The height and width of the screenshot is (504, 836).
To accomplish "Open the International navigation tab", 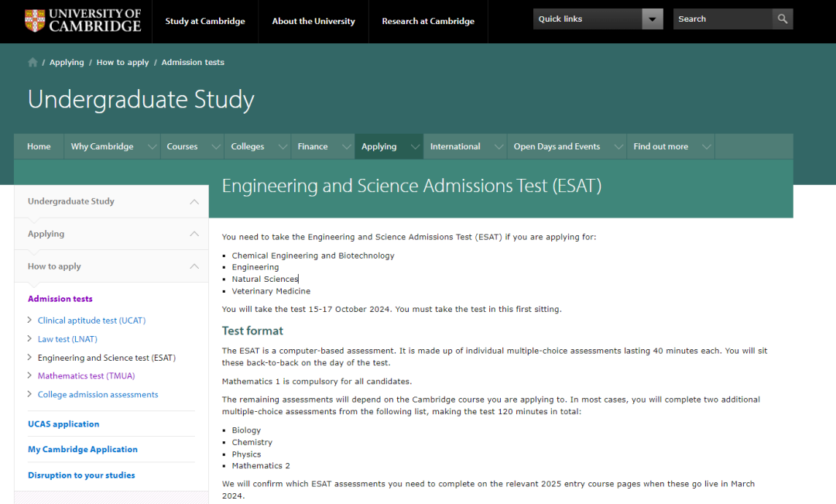I will pyautogui.click(x=455, y=146).
